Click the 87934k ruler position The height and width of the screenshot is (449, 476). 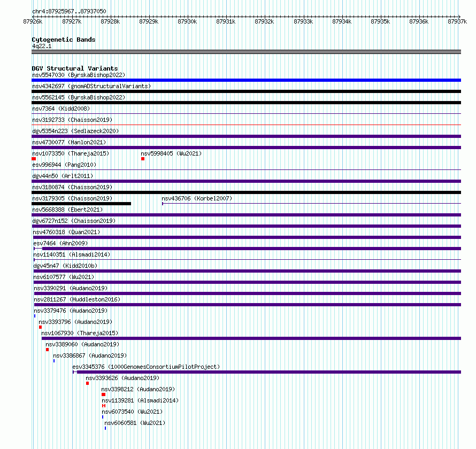[342, 21]
